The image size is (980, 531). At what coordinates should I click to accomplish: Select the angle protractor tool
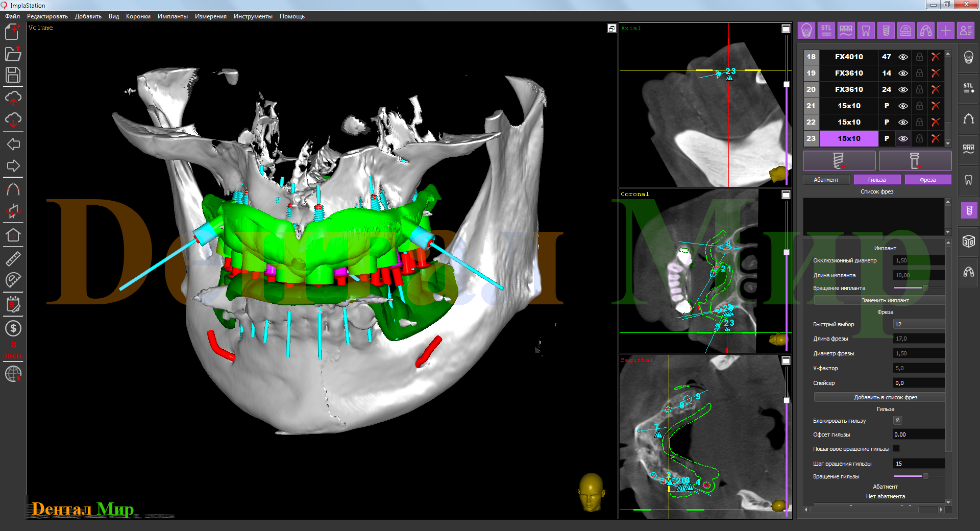click(x=13, y=279)
